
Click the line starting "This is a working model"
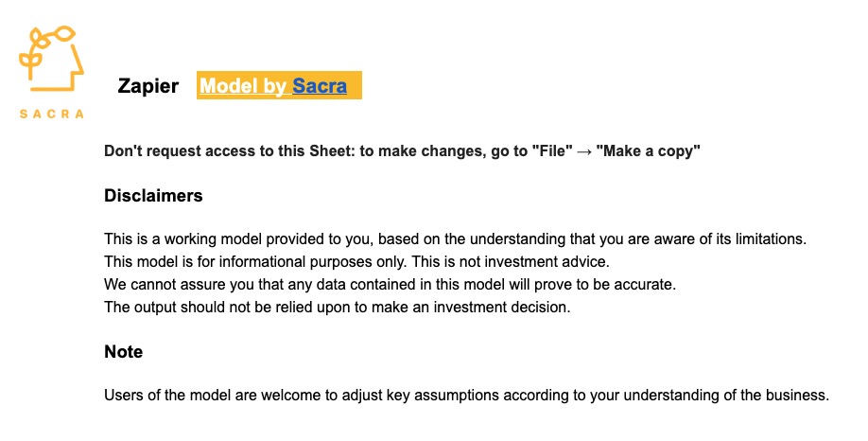[x=455, y=239]
